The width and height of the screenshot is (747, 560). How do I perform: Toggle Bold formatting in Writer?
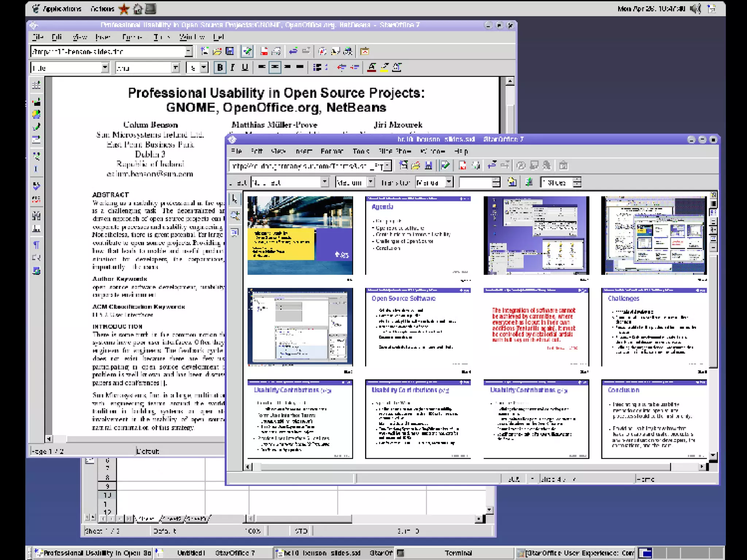click(x=220, y=67)
